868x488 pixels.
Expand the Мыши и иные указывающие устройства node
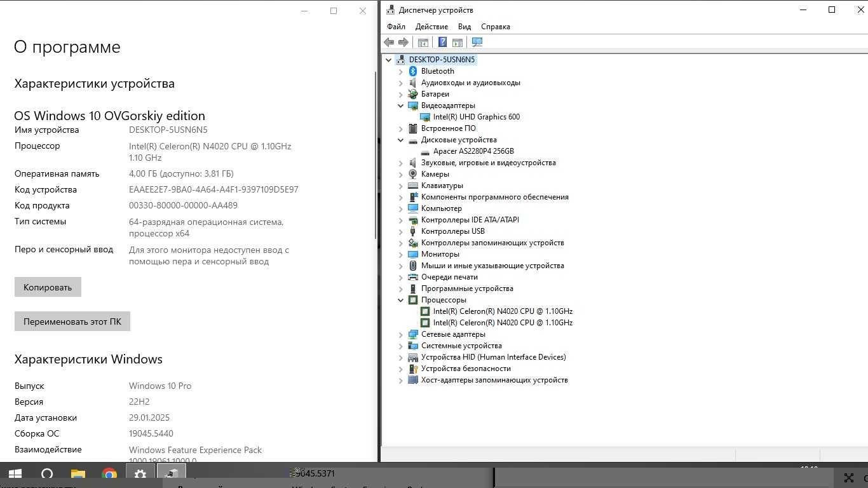click(401, 266)
